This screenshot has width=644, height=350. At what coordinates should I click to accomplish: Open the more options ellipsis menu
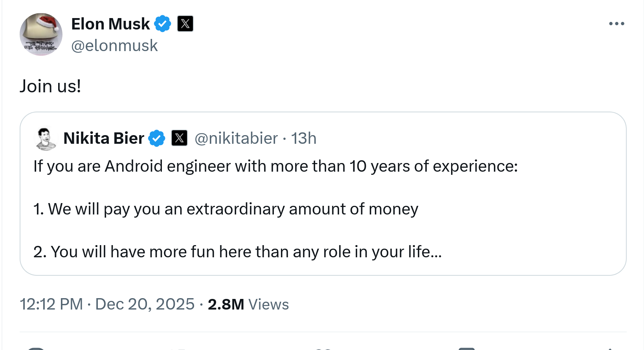[616, 24]
